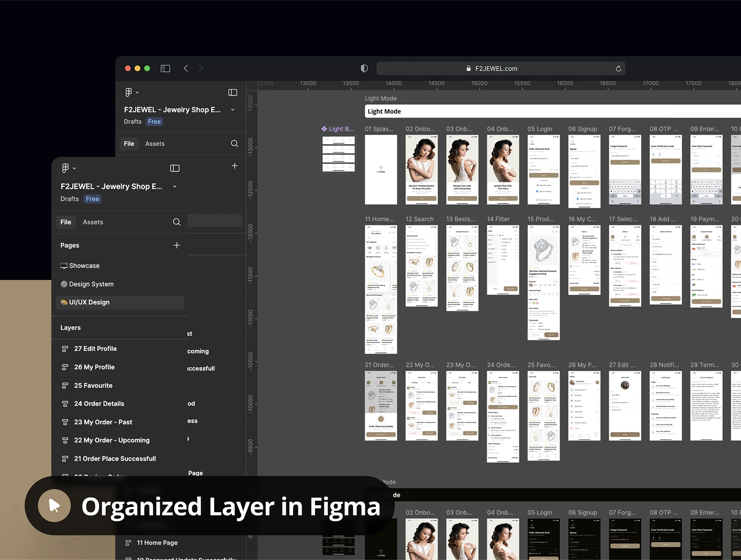Image resolution: width=741 pixels, height=560 pixels.
Task: Select the 01 Splash frame thumbnail in Light Mode
Action: [381, 170]
